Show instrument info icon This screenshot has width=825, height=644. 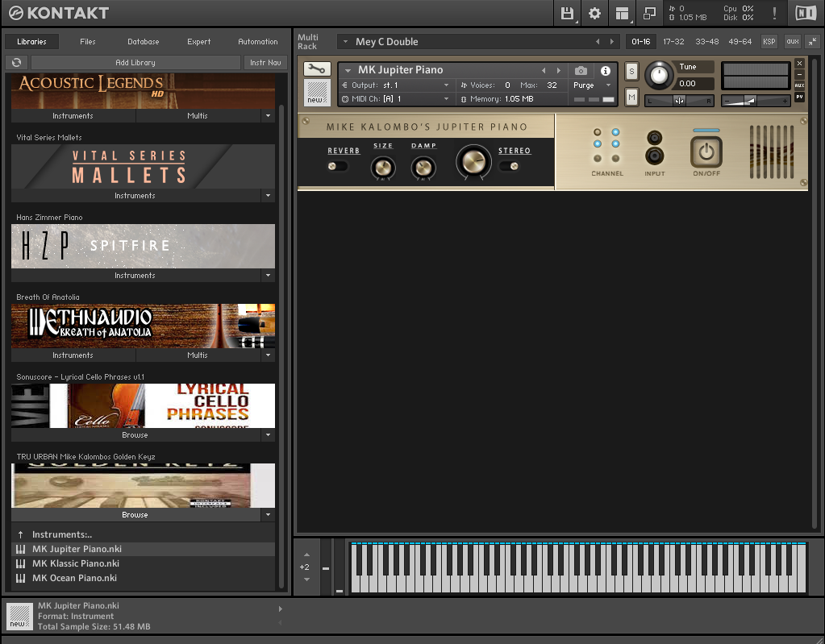(606, 70)
